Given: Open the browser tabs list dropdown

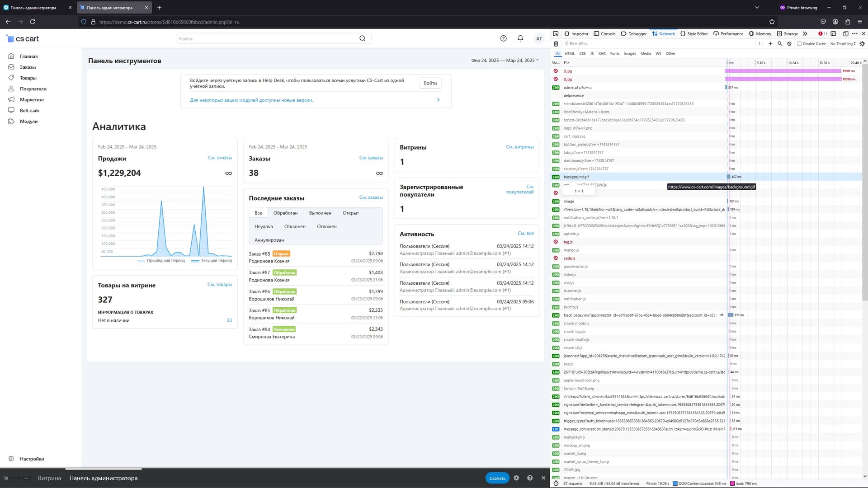Looking at the screenshot, I should tap(757, 8).
